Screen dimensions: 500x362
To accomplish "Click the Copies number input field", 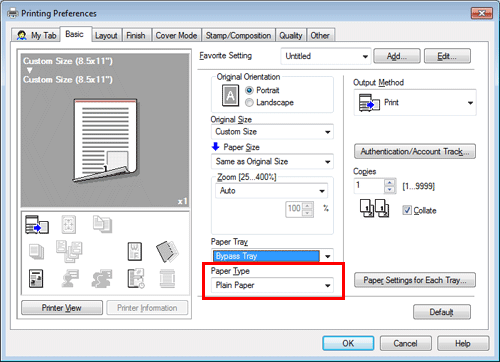I will 369,186.
